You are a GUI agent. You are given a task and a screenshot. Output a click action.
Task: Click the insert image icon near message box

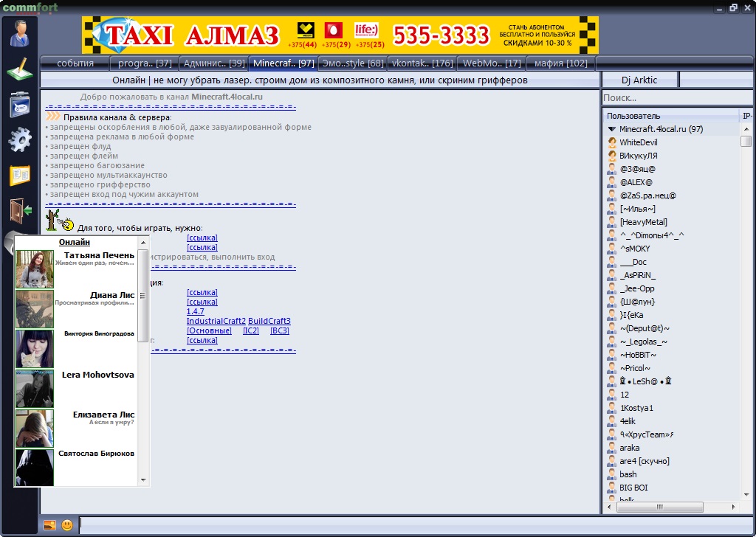coord(49,525)
